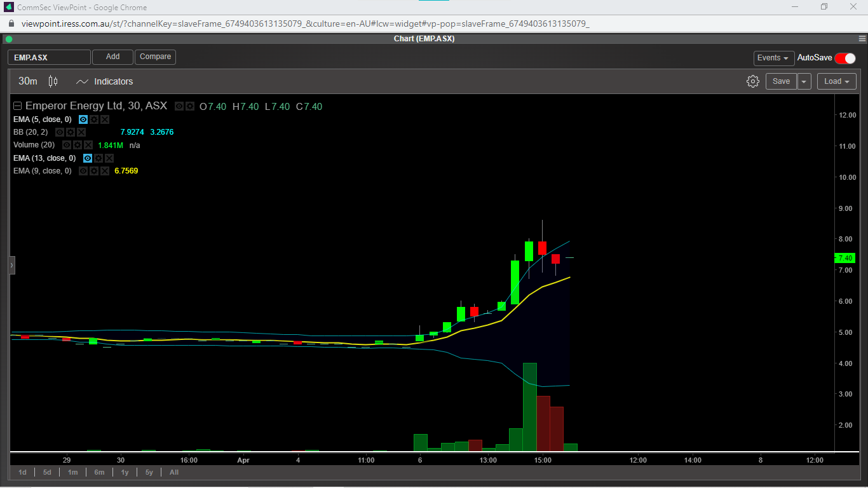This screenshot has width=868, height=488.
Task: Open settings gear for EMA (5, close, 0)
Action: pyautogui.click(x=94, y=119)
